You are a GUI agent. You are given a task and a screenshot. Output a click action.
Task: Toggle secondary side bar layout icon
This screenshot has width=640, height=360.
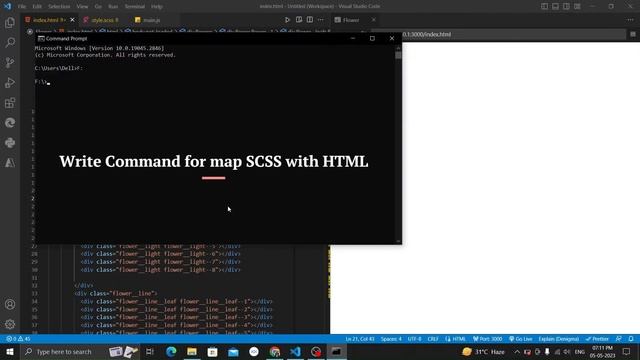(x=567, y=7)
